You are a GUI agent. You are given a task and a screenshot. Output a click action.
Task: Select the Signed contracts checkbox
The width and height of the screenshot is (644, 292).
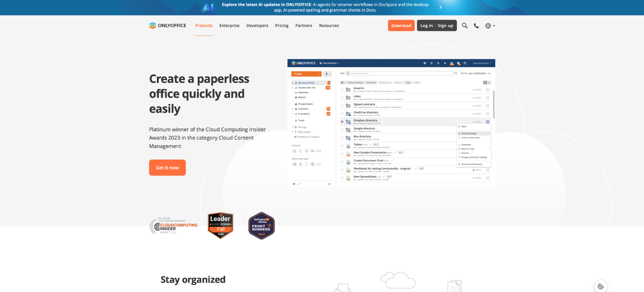(342, 106)
